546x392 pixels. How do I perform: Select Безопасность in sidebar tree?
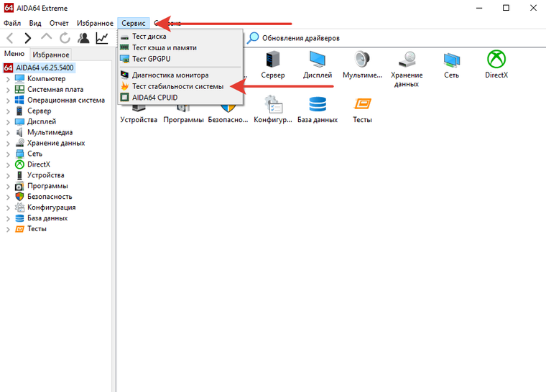[x=50, y=197]
